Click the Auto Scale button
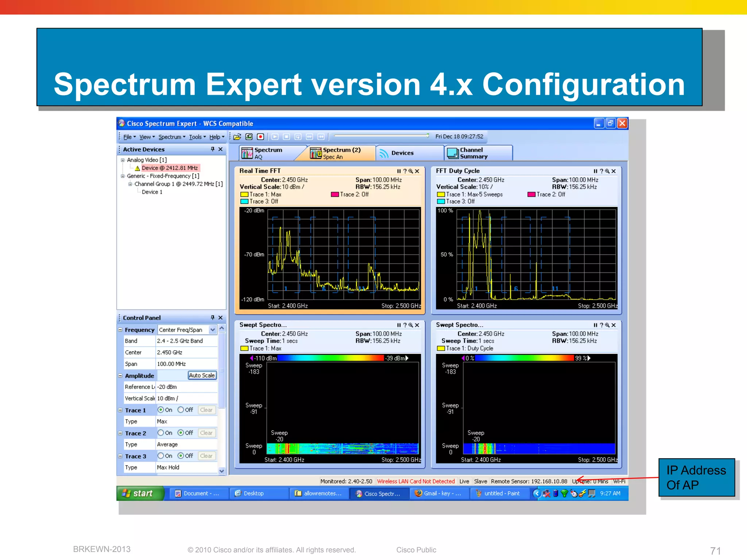The image size is (747, 560). [x=202, y=376]
